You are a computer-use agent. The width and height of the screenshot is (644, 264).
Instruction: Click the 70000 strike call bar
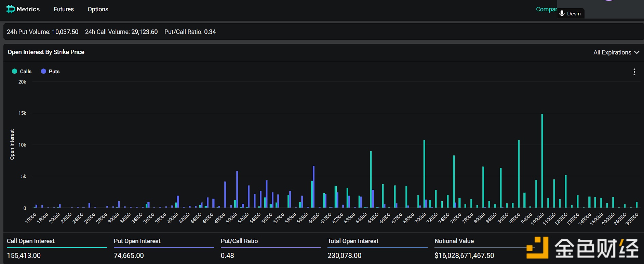[424, 174]
